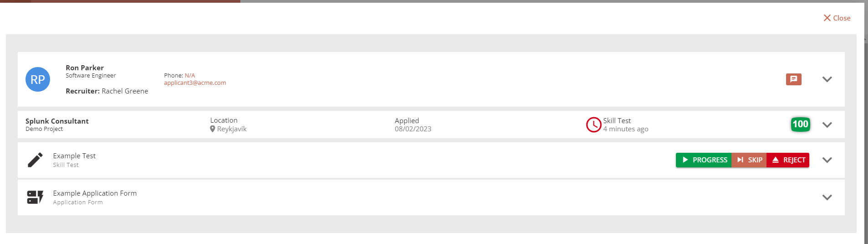The height and width of the screenshot is (244, 868).
Task: Open the applicant3@acme.com email link
Action: 195,83
